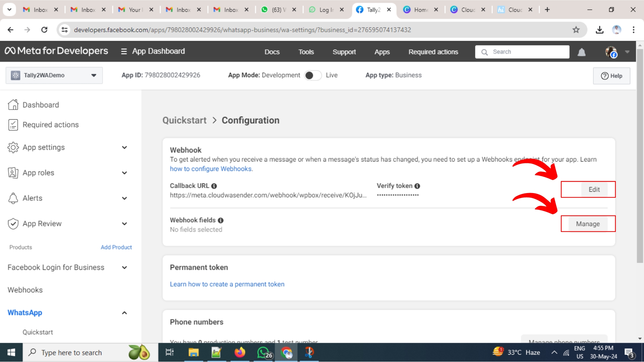Open Quickstart under WhatsApp in sidebar
Viewport: 644px width, 362px height.
(x=38, y=332)
